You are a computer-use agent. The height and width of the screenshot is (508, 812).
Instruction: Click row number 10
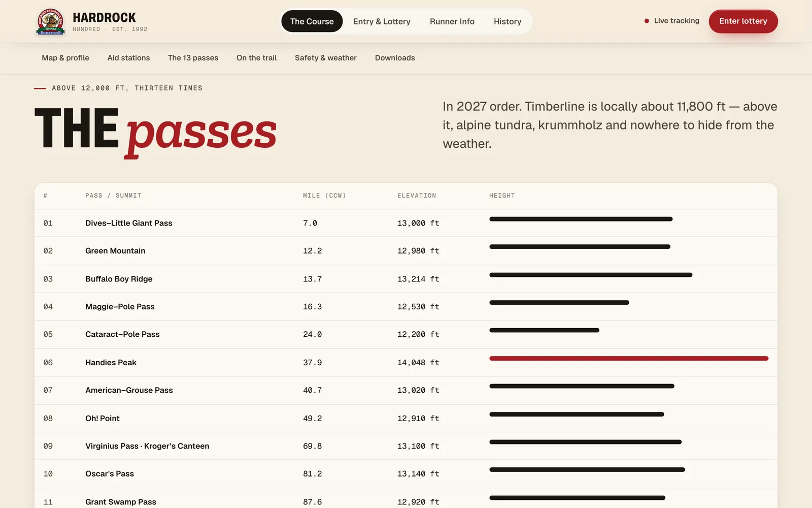(48, 474)
